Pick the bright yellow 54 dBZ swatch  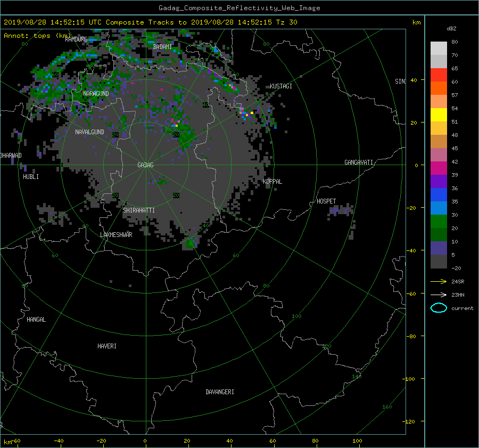(439, 115)
